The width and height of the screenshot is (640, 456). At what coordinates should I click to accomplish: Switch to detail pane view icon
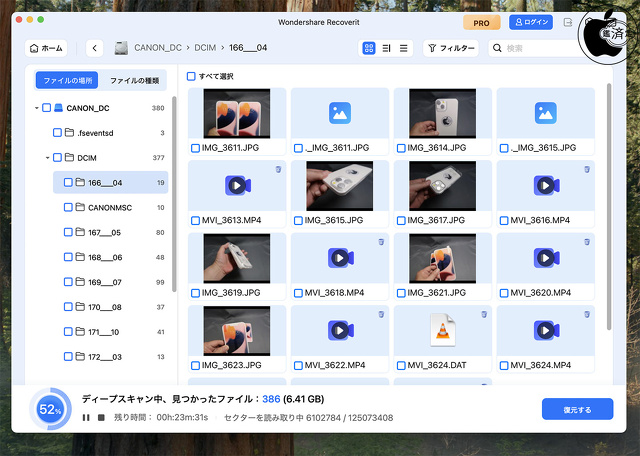[x=386, y=48]
